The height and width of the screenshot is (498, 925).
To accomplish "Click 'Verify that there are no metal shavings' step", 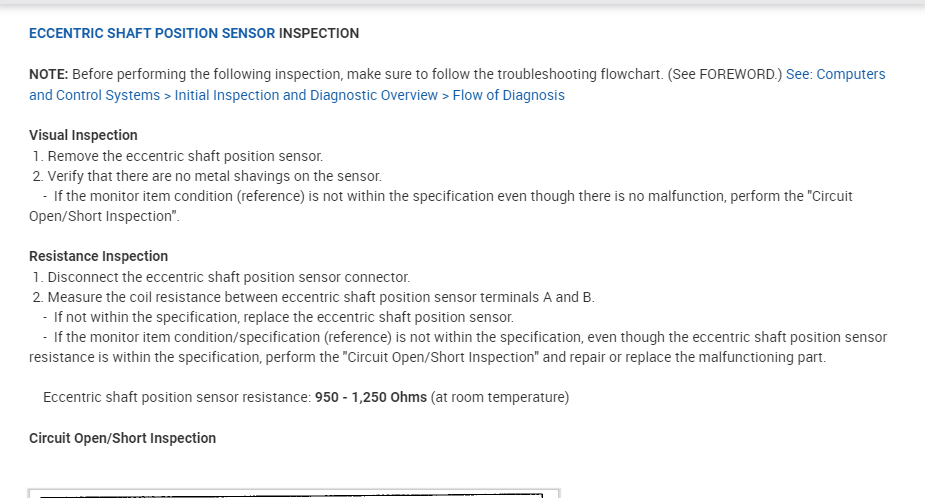I will (x=214, y=176).
